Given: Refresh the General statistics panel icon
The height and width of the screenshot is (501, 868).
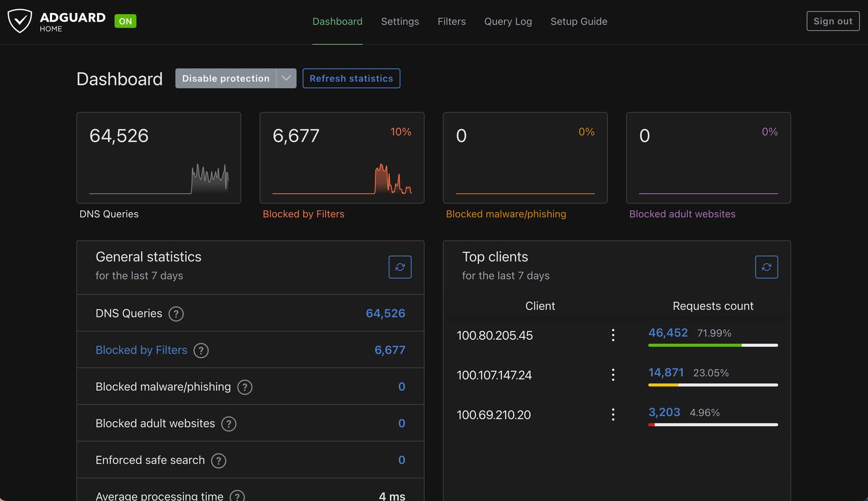Looking at the screenshot, I should click(x=400, y=267).
